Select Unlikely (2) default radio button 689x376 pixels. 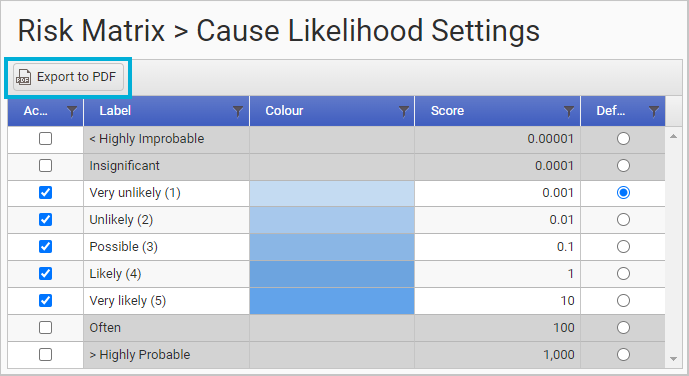tap(623, 220)
